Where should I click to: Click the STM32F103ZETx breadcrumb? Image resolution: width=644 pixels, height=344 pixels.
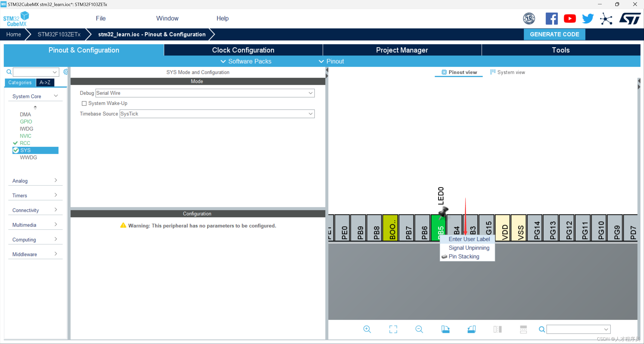click(x=59, y=34)
